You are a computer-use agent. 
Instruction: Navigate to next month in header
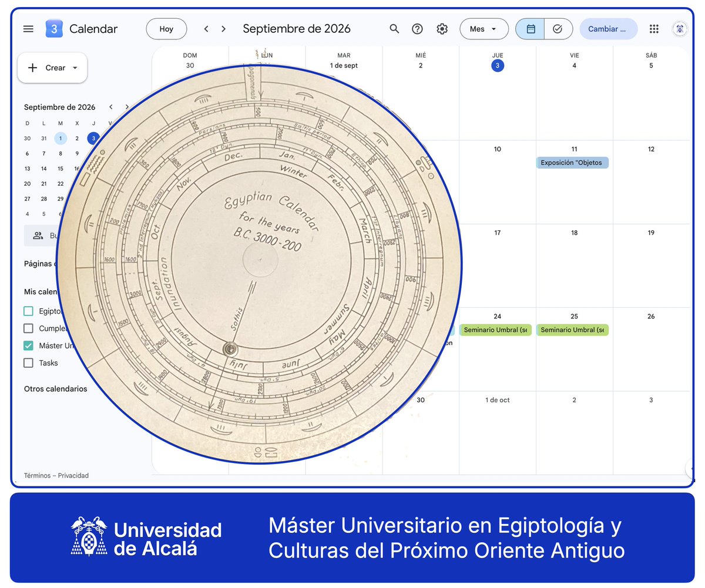point(223,29)
